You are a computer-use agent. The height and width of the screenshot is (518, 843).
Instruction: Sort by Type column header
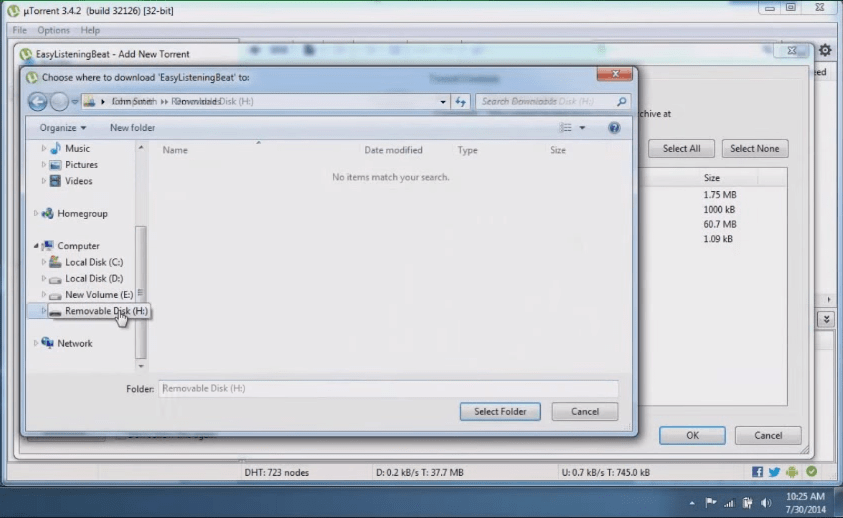point(467,150)
